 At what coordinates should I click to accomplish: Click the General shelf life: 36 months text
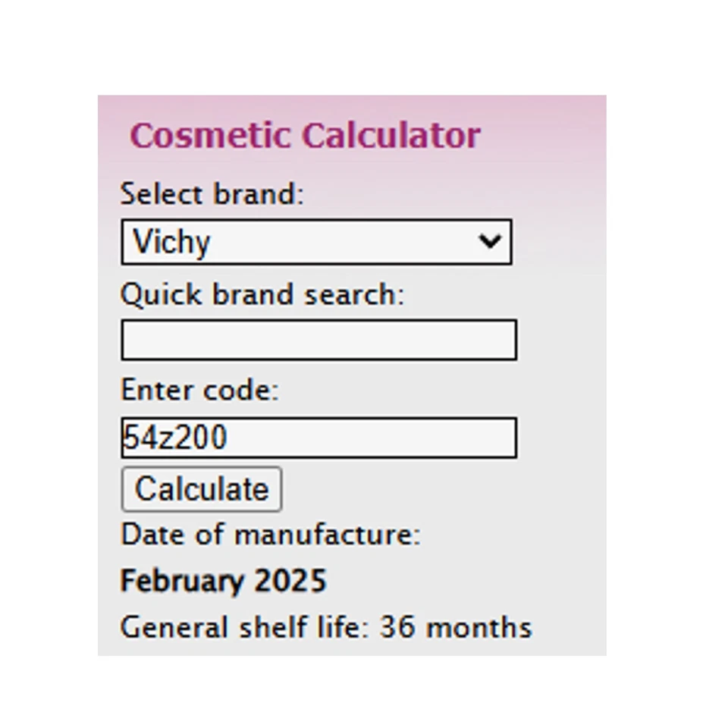pyautogui.click(x=326, y=627)
